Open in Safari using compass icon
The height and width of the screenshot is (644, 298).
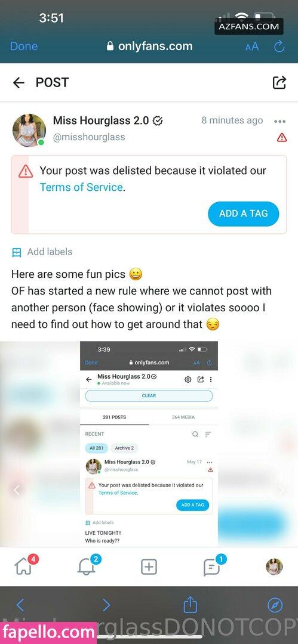click(x=275, y=605)
